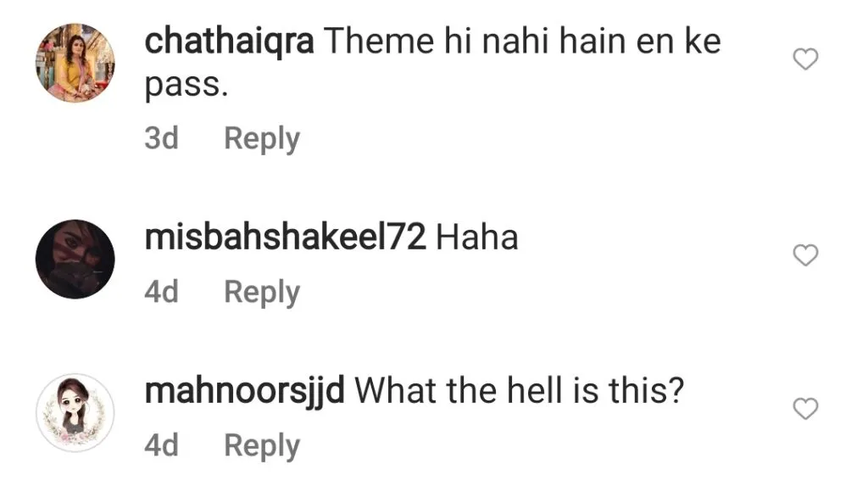Screen dimensions: 868x492
Task: Click the "Haha" comment text
Action: (x=477, y=238)
